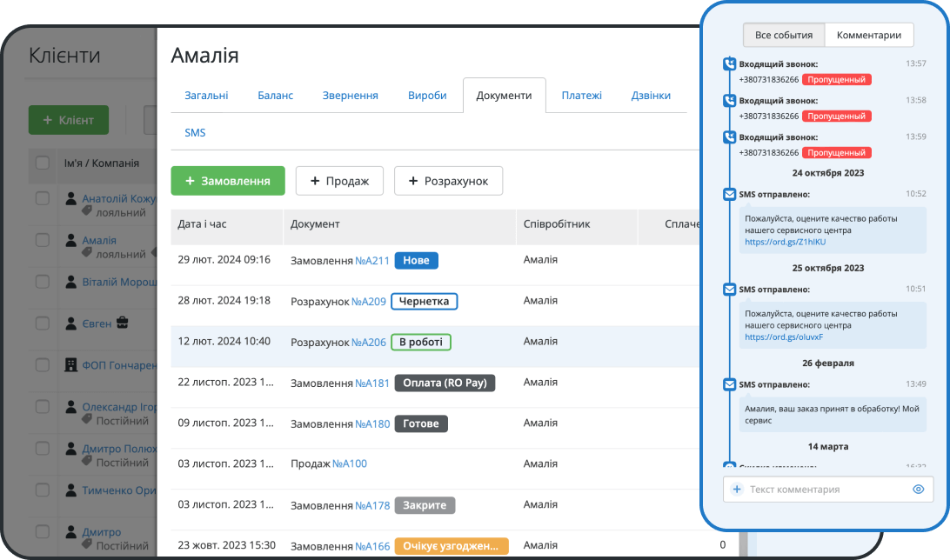Click the SMS envelope icon at 10:52

pos(729,194)
